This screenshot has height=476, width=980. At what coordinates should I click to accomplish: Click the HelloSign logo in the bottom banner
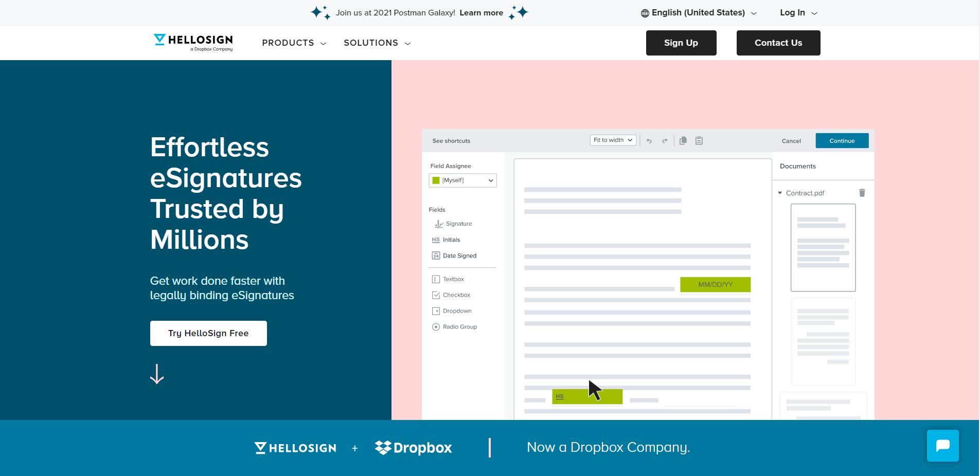pyautogui.click(x=295, y=448)
